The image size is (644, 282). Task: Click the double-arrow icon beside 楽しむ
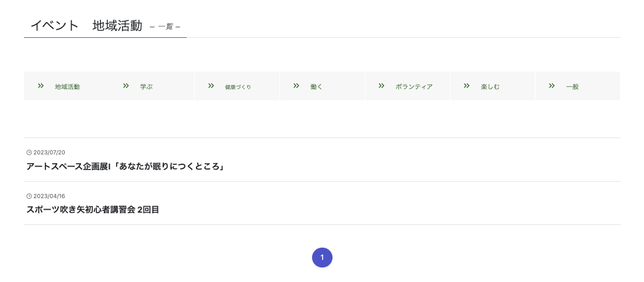click(x=467, y=86)
